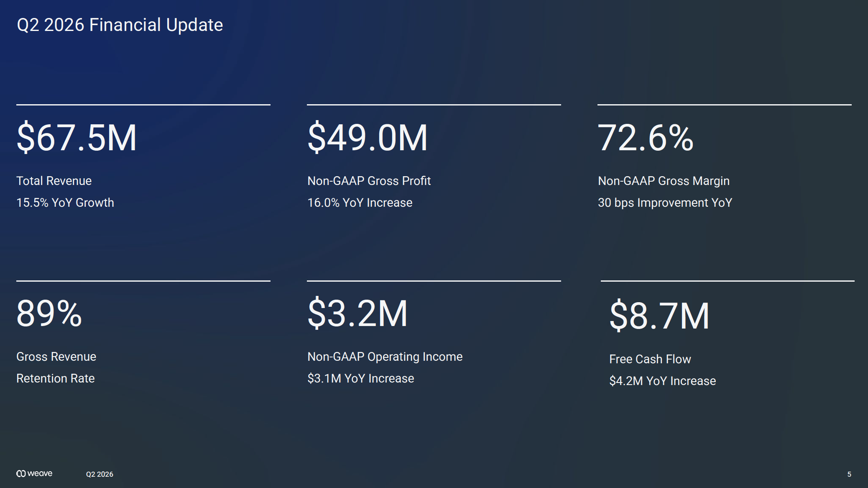Select the 'Gross Revenue' label

tap(56, 357)
